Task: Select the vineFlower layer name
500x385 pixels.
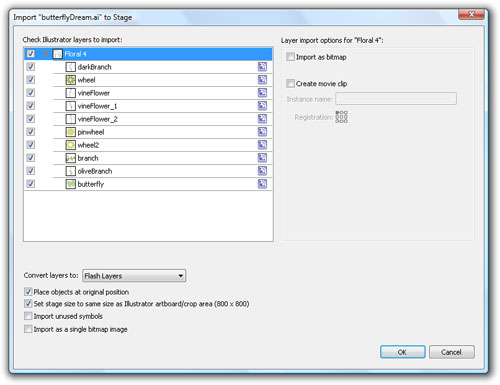Action: point(94,93)
